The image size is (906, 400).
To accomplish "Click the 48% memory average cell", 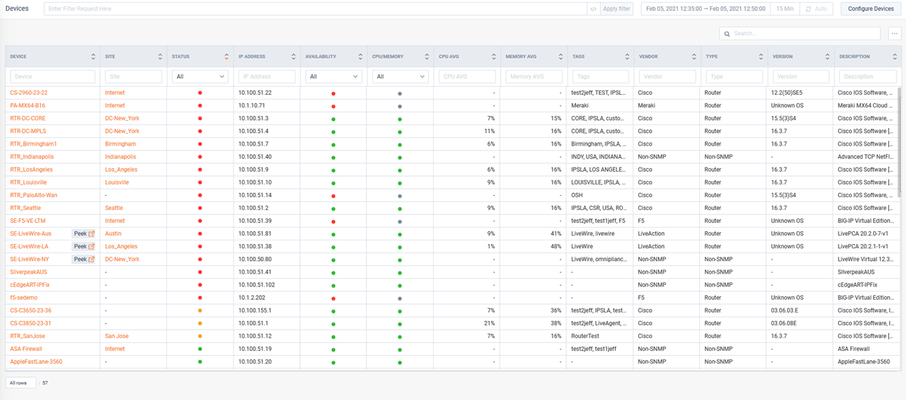I will (x=556, y=246).
